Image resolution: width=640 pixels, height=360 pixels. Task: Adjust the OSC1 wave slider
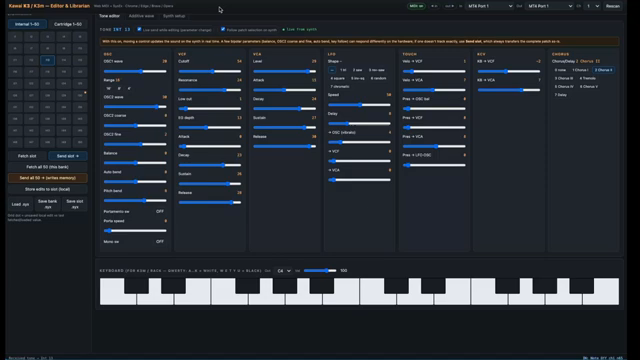[135, 71]
